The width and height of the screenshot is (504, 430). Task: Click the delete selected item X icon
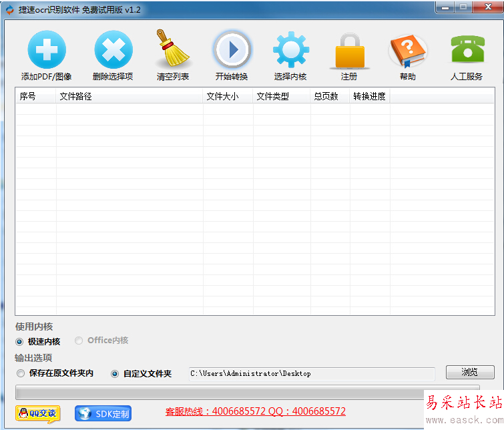113,49
